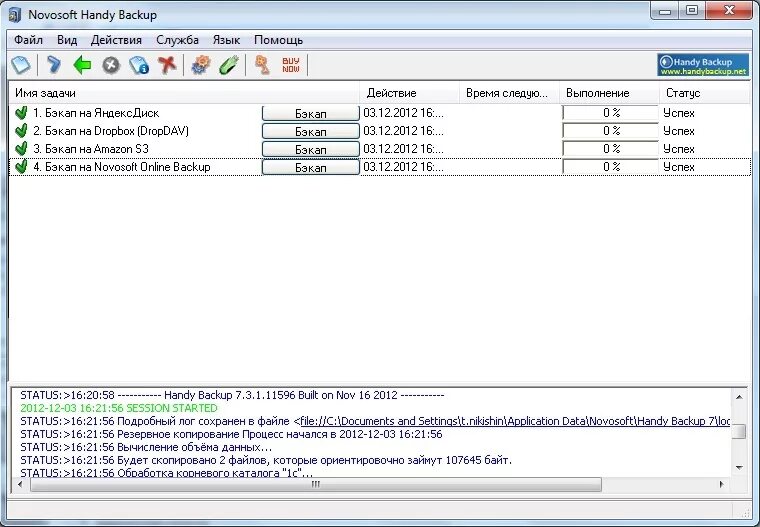
Task: Click the gray stop circle icon
Action: pos(111,65)
